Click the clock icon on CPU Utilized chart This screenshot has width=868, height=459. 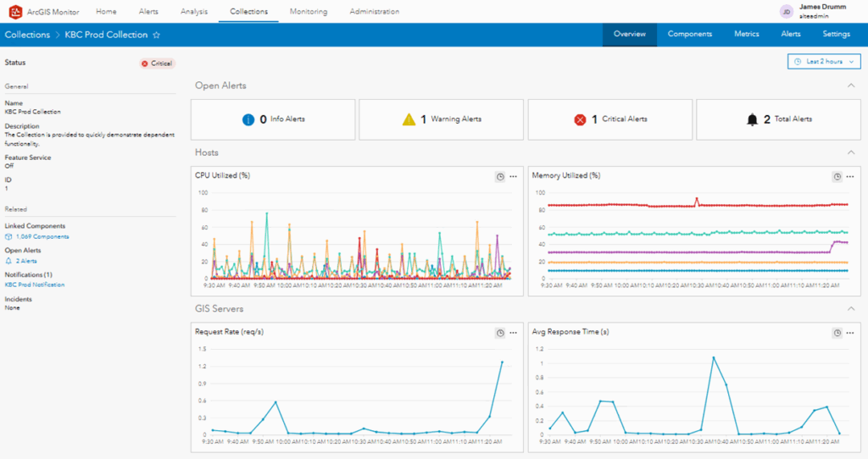point(500,176)
